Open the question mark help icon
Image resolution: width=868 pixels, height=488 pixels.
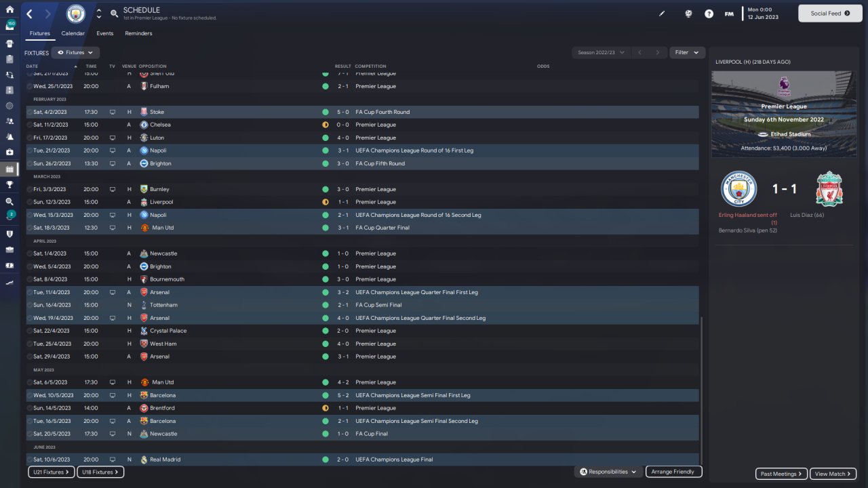pos(709,14)
